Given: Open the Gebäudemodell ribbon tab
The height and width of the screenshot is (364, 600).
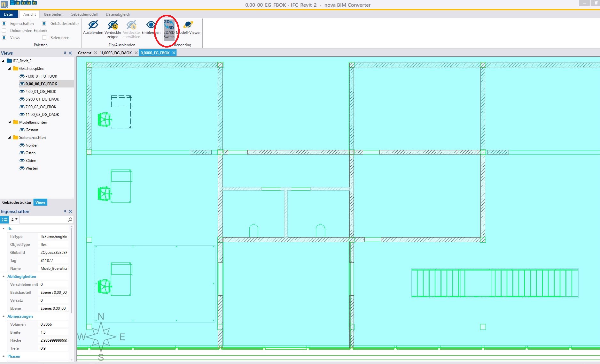Looking at the screenshot, I should [x=84, y=14].
